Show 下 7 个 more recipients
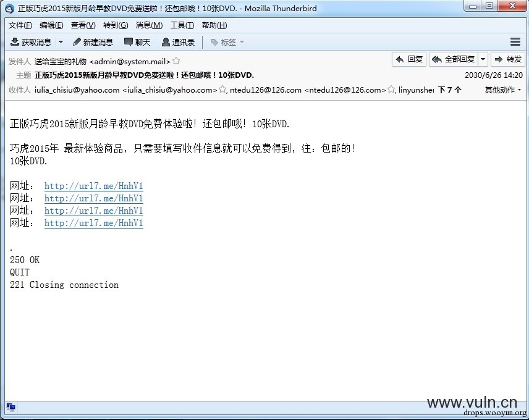This screenshot has height=420, width=529. pos(449,90)
